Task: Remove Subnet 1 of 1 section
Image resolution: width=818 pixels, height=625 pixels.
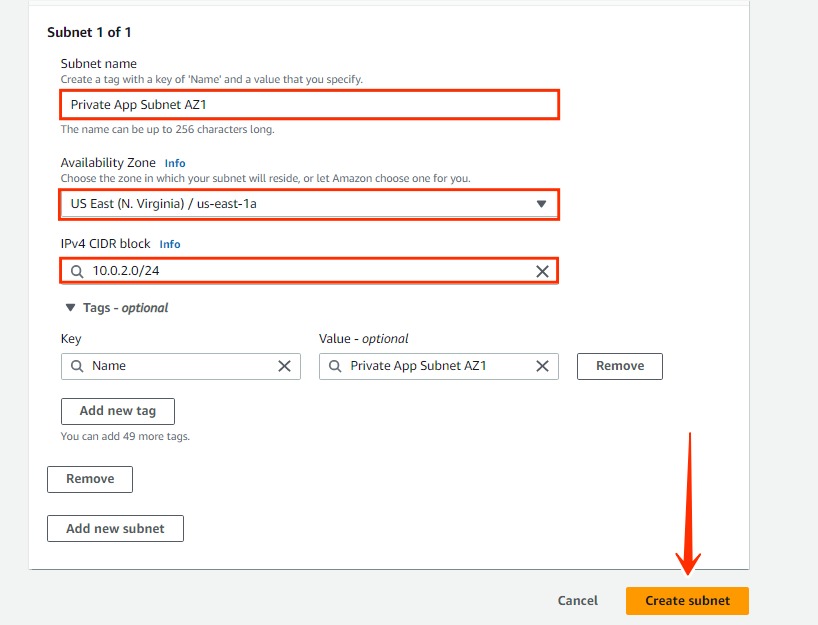Action: tap(90, 479)
